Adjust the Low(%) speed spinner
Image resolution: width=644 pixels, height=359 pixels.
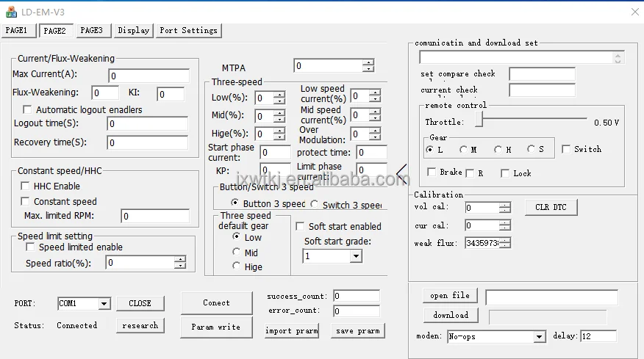[279, 98]
